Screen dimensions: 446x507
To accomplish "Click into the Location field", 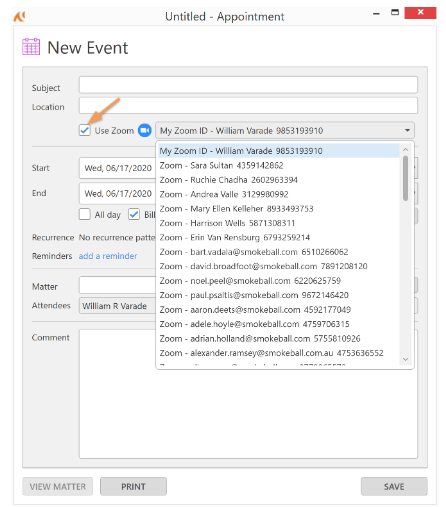I will pos(248,105).
